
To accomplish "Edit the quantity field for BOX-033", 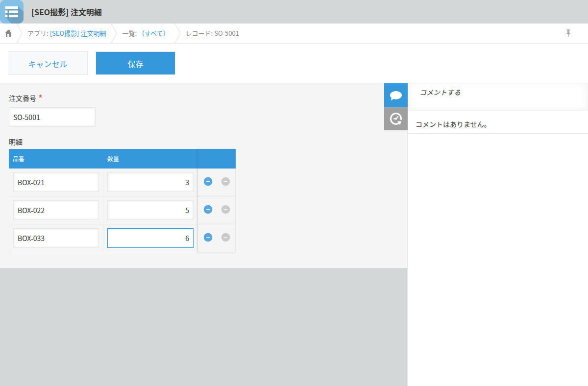I will coord(150,238).
